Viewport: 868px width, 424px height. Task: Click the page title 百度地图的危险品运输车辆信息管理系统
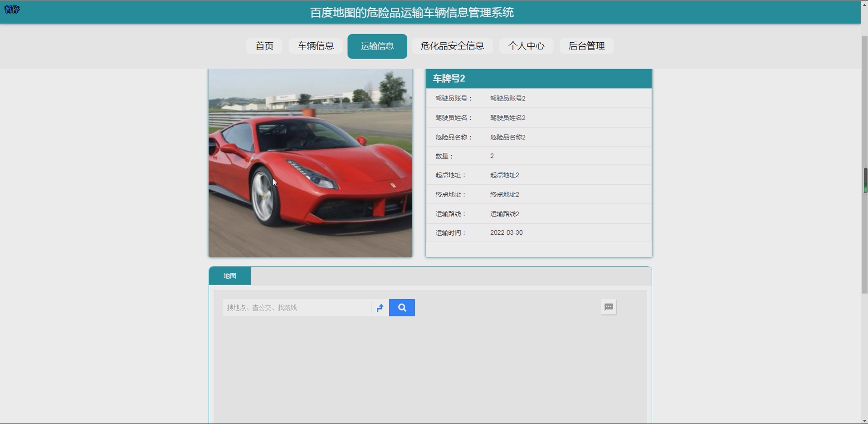tap(412, 13)
